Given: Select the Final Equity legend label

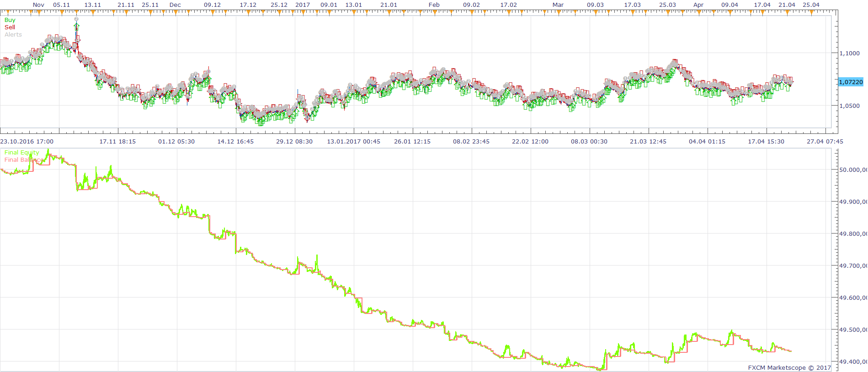Looking at the screenshot, I should (x=22, y=153).
